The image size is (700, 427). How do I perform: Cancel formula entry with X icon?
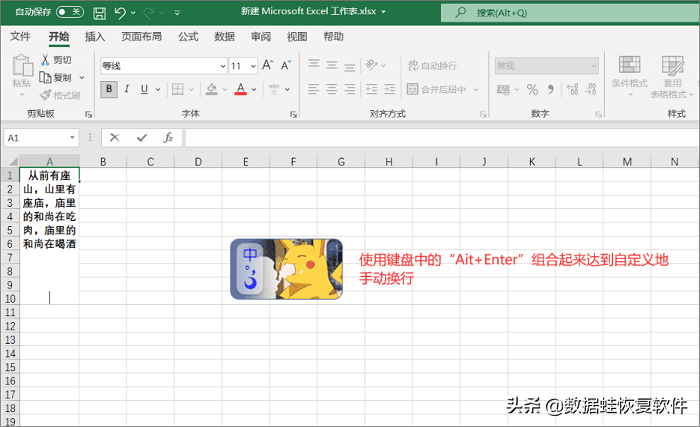pos(115,138)
